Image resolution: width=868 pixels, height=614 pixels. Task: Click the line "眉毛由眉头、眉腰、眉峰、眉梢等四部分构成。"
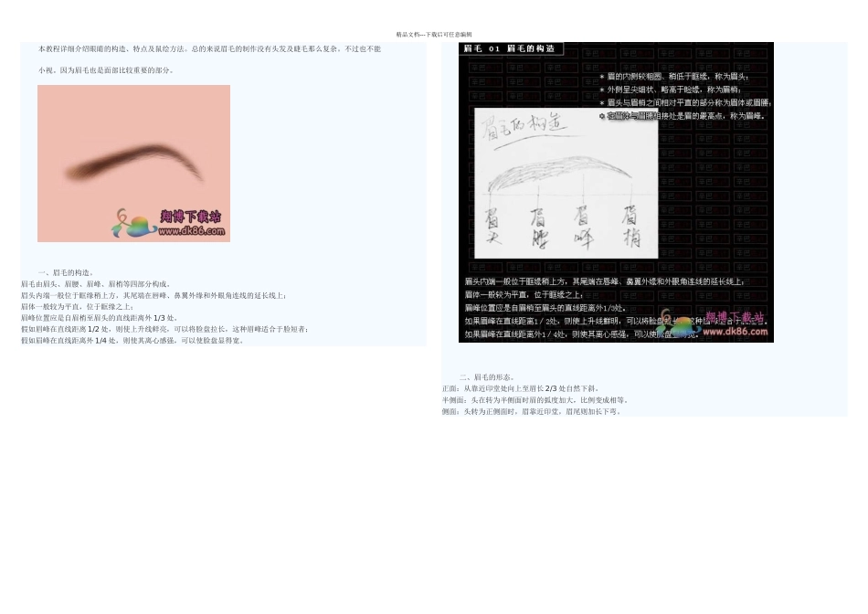click(x=97, y=284)
